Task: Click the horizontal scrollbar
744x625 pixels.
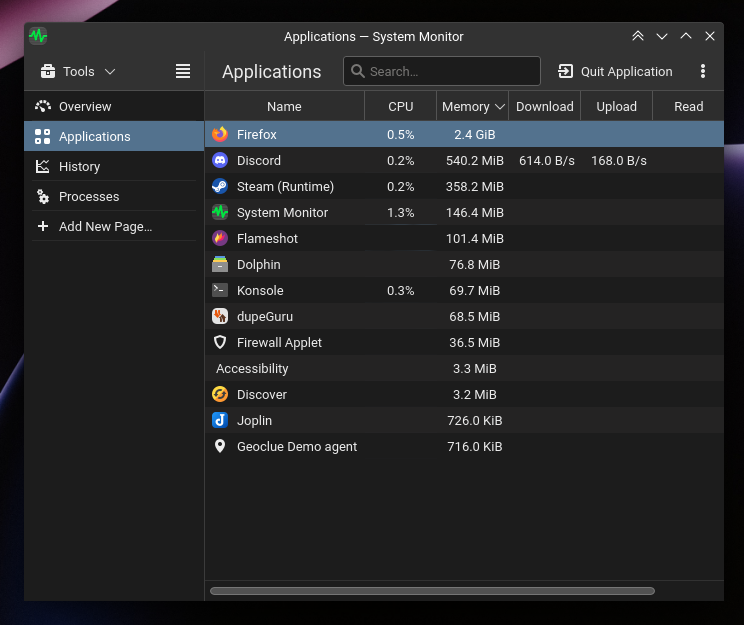Action: [x=432, y=591]
